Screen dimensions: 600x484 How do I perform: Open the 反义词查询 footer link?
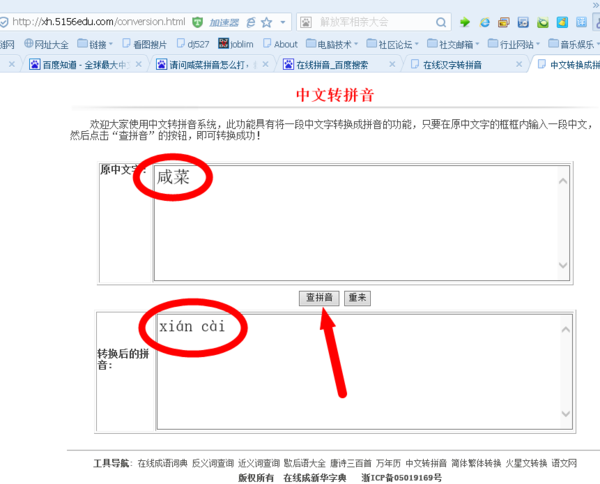tap(213, 463)
